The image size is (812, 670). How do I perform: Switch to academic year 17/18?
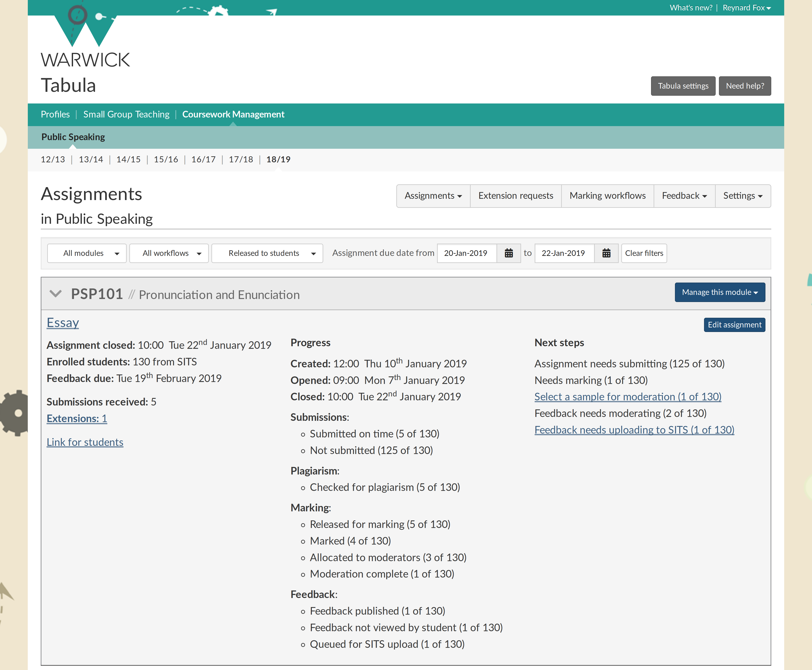tap(241, 159)
